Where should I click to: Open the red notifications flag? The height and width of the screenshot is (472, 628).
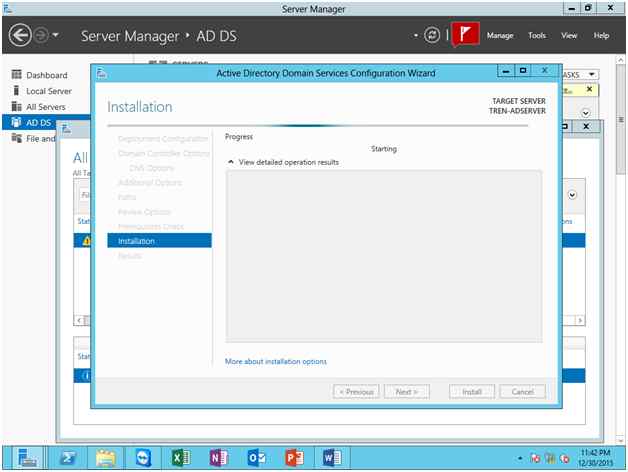tap(465, 34)
